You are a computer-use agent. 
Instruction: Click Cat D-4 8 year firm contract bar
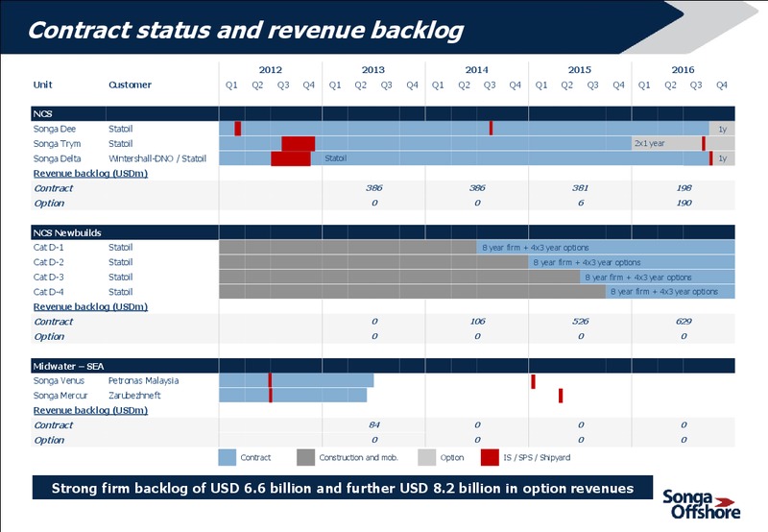tap(670, 292)
